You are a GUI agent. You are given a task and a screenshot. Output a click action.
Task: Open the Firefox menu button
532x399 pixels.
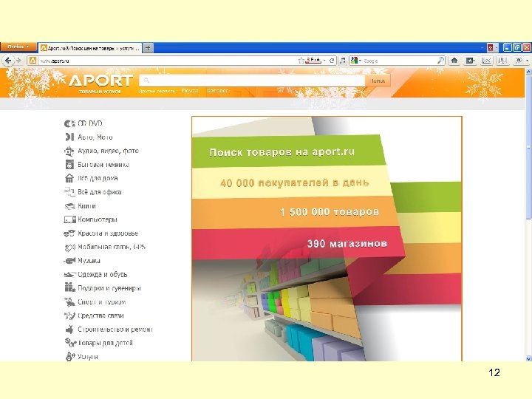click(x=18, y=47)
